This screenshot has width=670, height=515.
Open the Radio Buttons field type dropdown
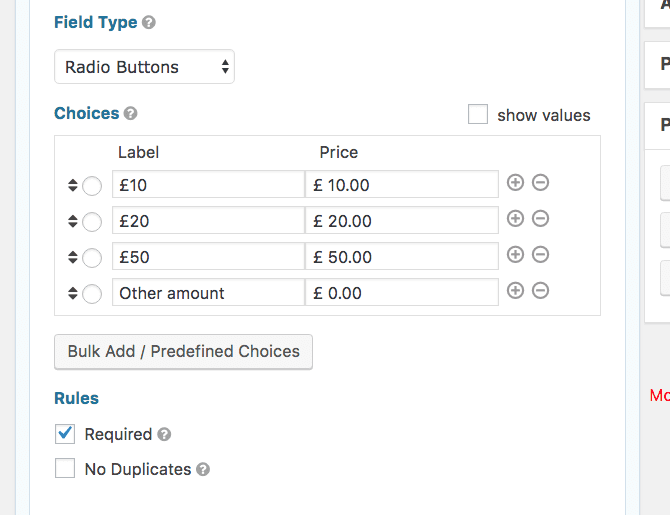pyautogui.click(x=144, y=67)
